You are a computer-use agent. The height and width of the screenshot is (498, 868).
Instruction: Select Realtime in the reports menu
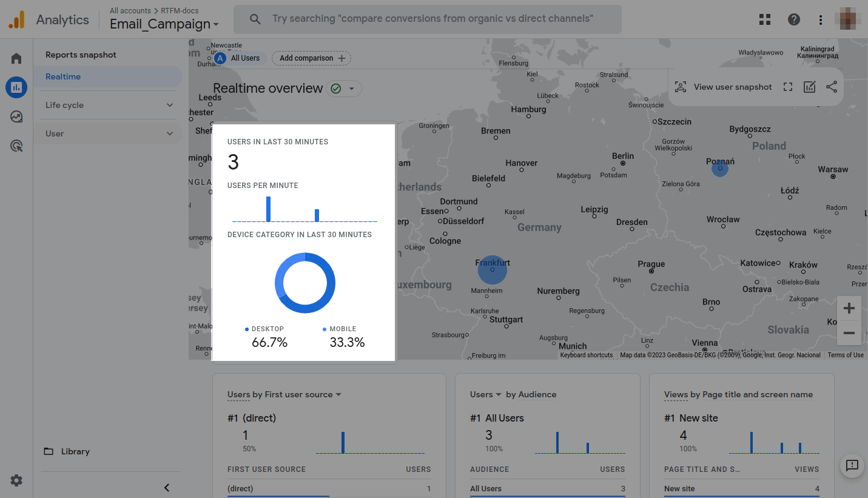coord(63,76)
